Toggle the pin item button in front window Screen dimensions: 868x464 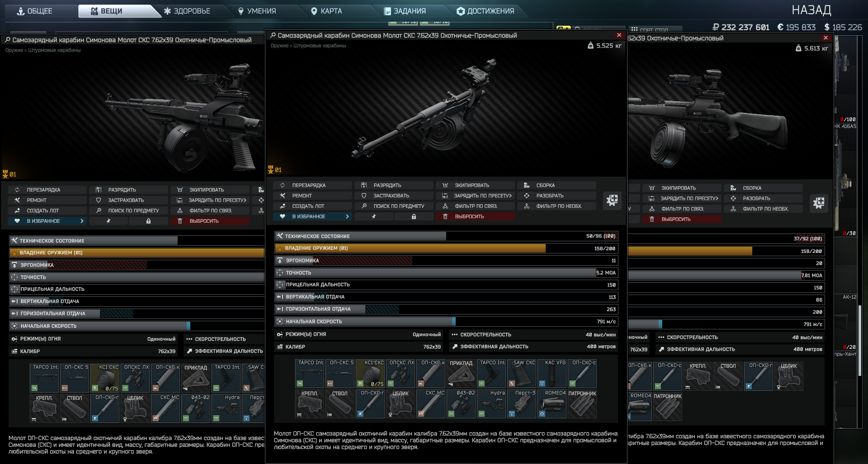click(374, 216)
